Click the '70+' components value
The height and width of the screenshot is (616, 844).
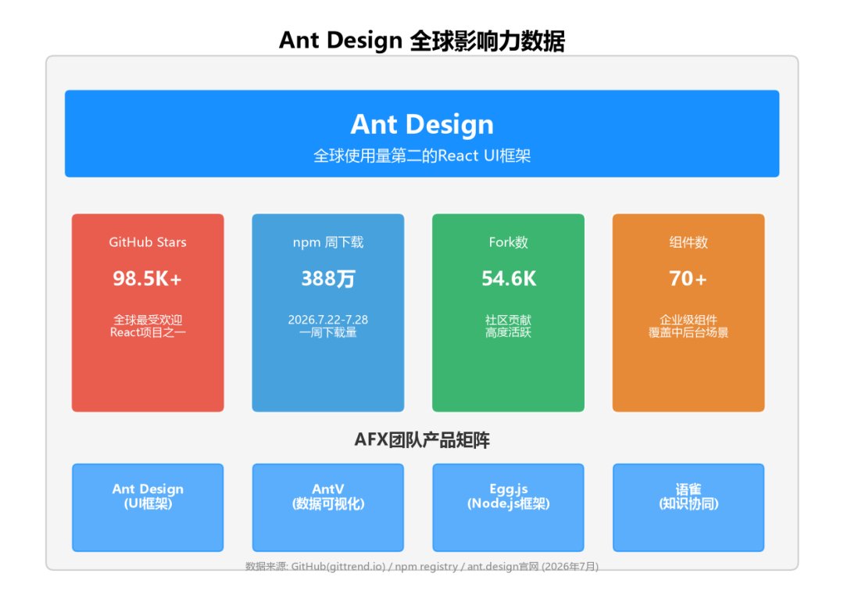tap(688, 278)
